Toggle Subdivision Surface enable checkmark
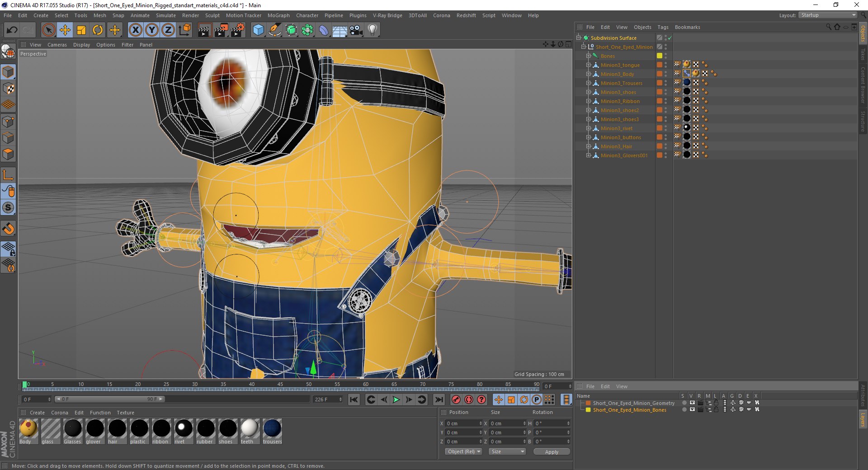Screen dimensions: 868x470 (670, 38)
